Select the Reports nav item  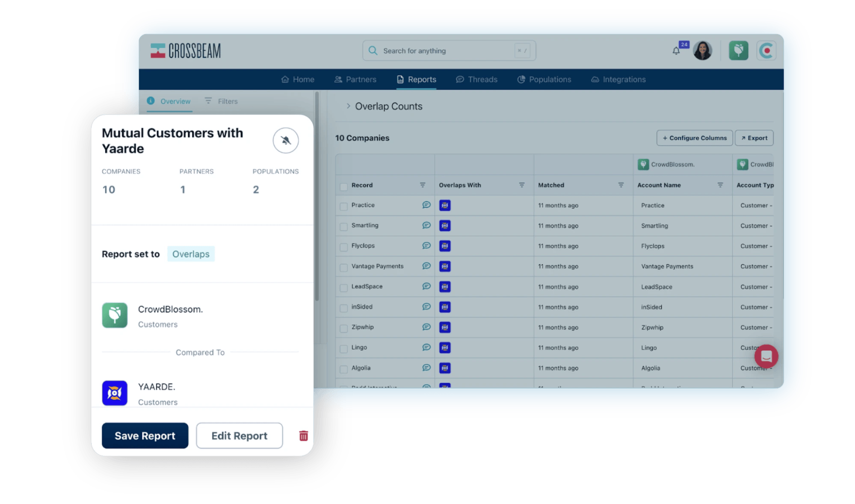click(x=417, y=80)
